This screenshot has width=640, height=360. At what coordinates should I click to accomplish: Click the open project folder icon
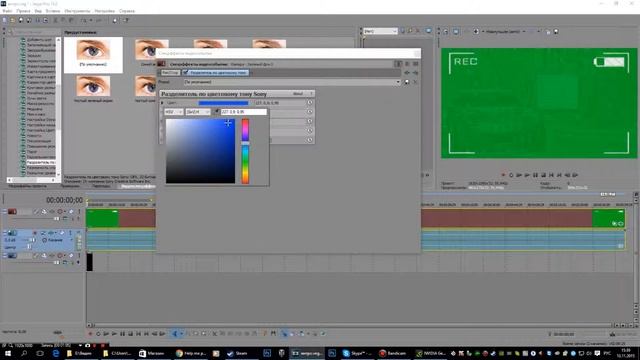13,20
